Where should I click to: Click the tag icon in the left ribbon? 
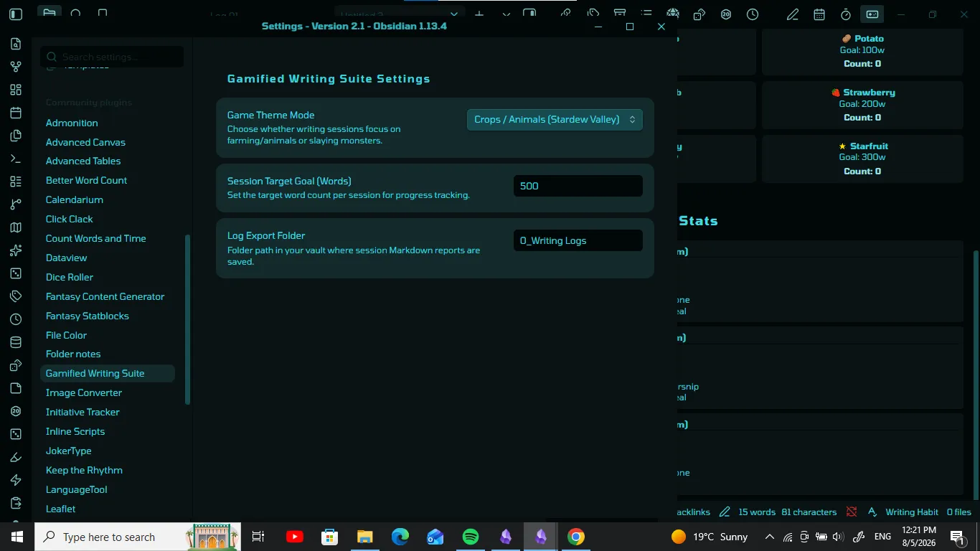[x=15, y=296]
